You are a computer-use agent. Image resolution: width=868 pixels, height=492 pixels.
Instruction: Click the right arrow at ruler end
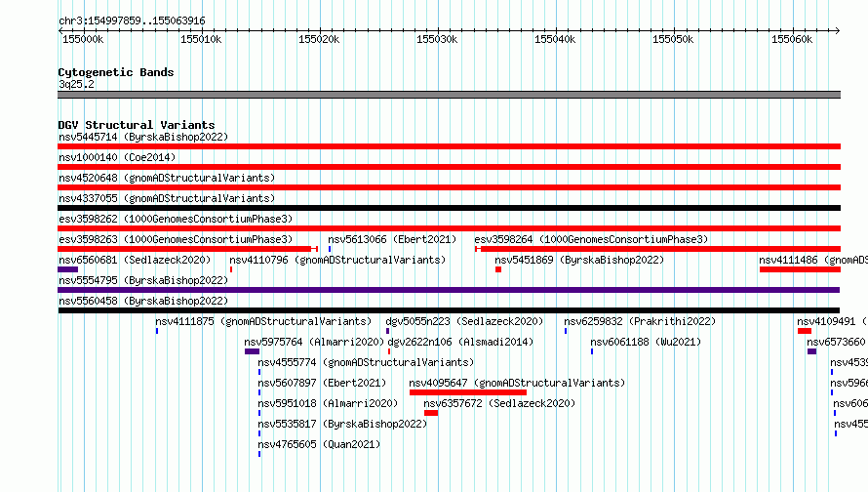coord(838,30)
